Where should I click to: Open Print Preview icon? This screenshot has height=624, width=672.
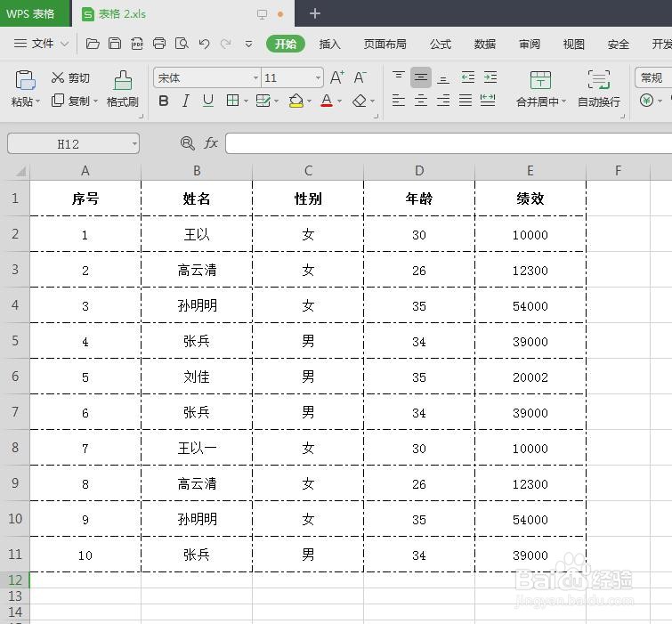[x=182, y=44]
